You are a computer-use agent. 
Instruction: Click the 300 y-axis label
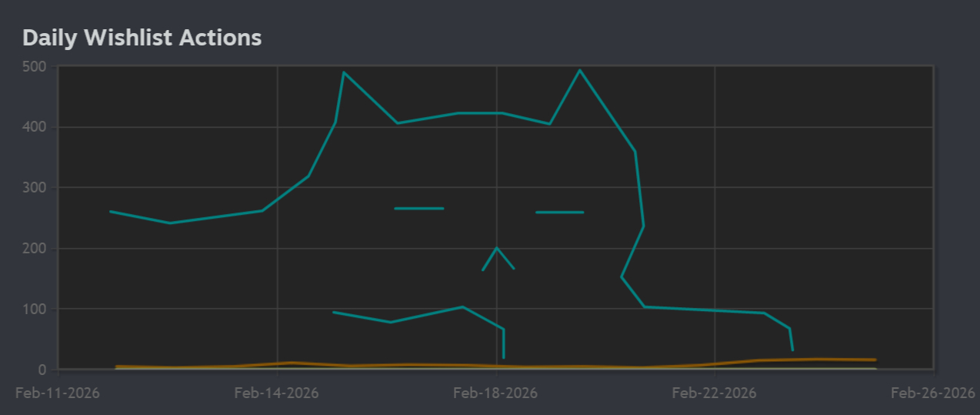click(35, 188)
